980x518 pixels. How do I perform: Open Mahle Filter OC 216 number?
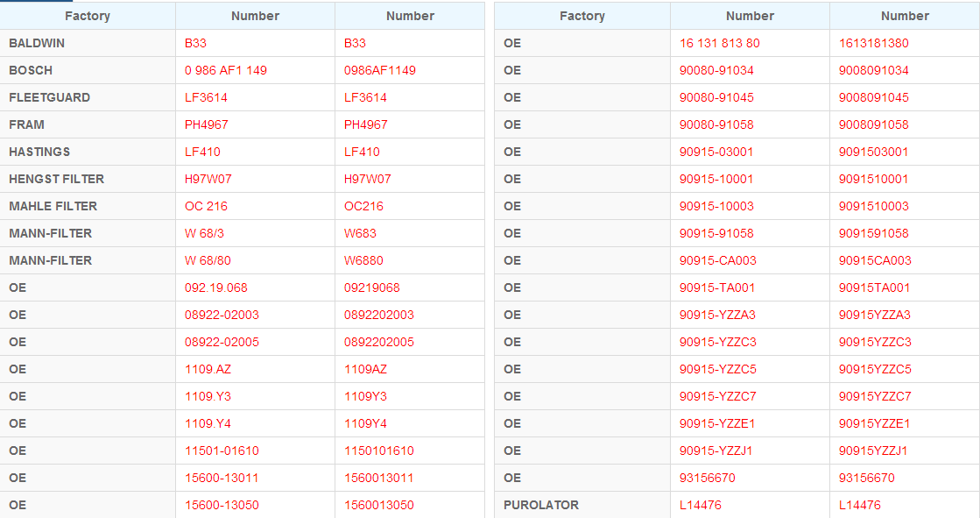(x=206, y=207)
